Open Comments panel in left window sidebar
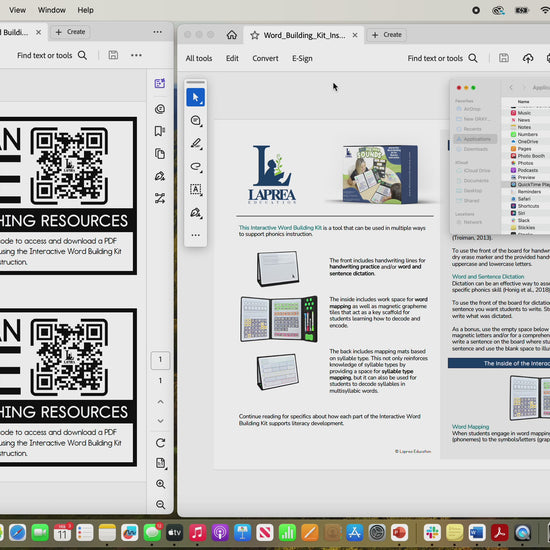The height and width of the screenshot is (550, 550). click(160, 109)
